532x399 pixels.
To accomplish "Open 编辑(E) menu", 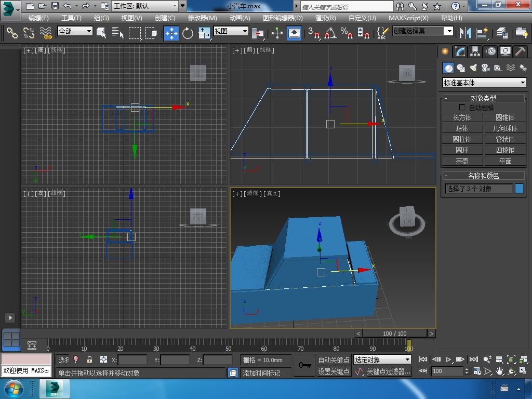I will 38,18.
